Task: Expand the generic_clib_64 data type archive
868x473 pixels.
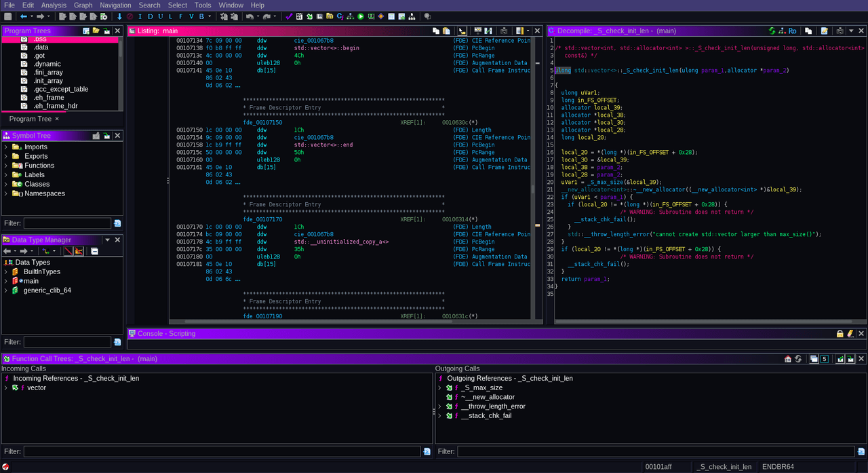Action: point(6,290)
